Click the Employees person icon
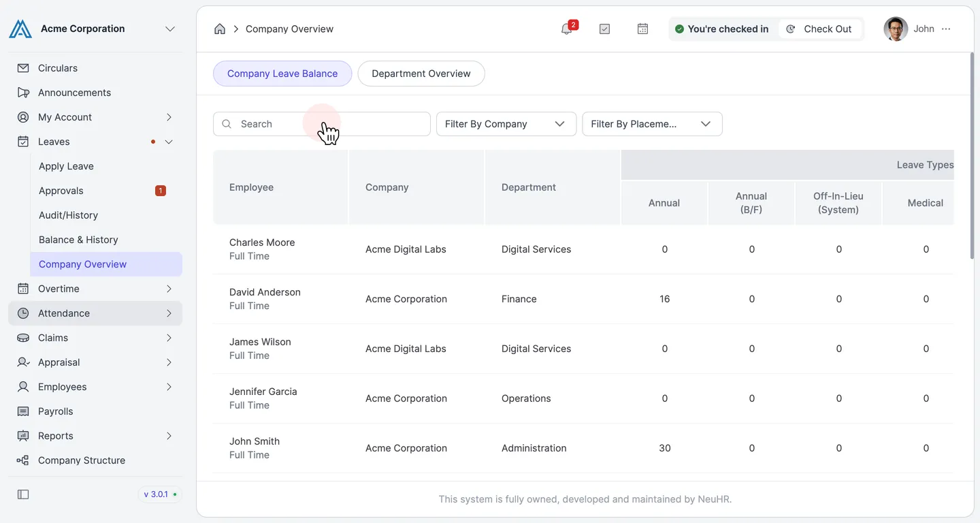The width and height of the screenshot is (980, 523). pos(23,387)
